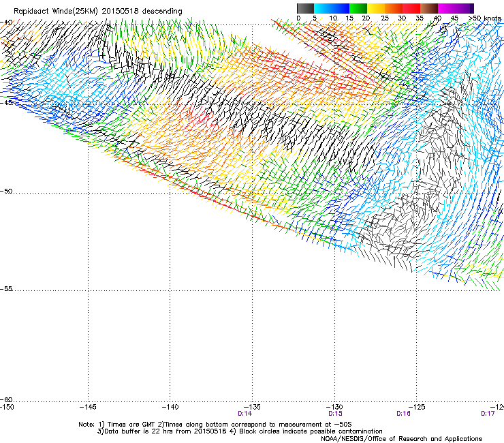The width and height of the screenshot is (504, 443).
Task: Click the '45' tick label on the legend
Action: pyautogui.click(x=454, y=18)
